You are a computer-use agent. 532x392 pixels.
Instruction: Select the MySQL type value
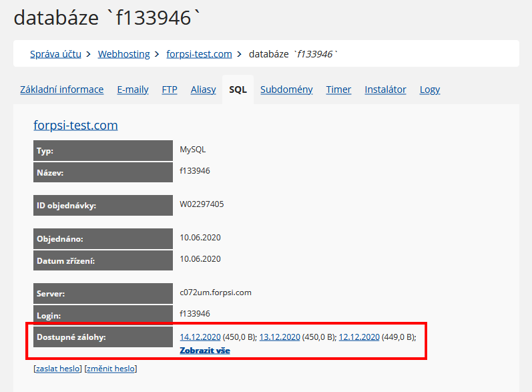pyautogui.click(x=193, y=150)
